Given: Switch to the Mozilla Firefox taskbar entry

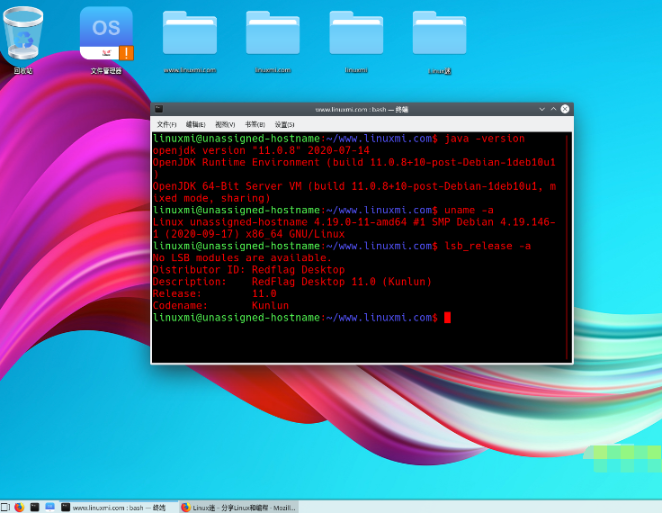Looking at the screenshot, I should 238,507.
